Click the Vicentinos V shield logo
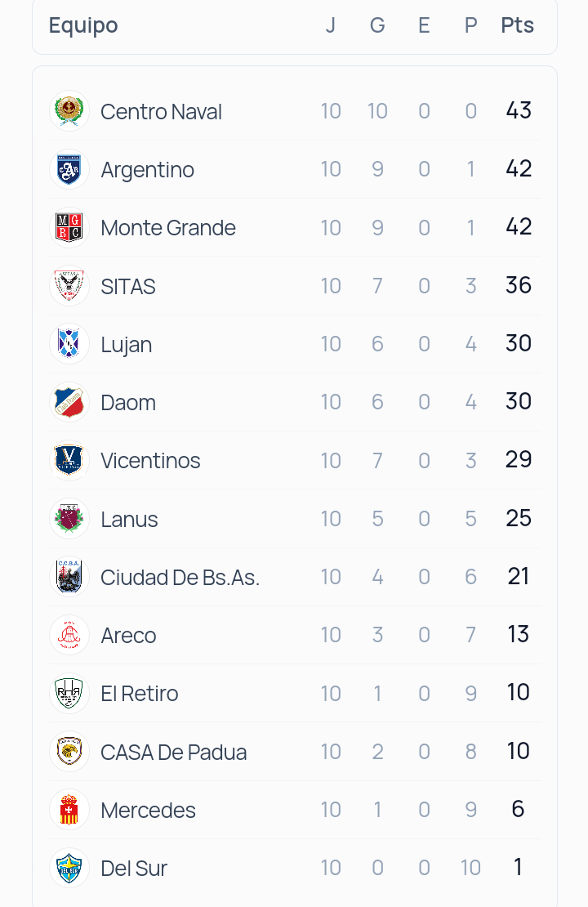The width and height of the screenshot is (588, 907). [x=69, y=460]
